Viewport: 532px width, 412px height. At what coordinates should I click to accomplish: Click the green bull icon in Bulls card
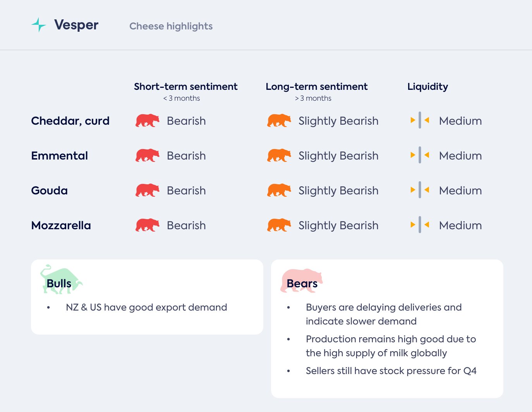(61, 280)
